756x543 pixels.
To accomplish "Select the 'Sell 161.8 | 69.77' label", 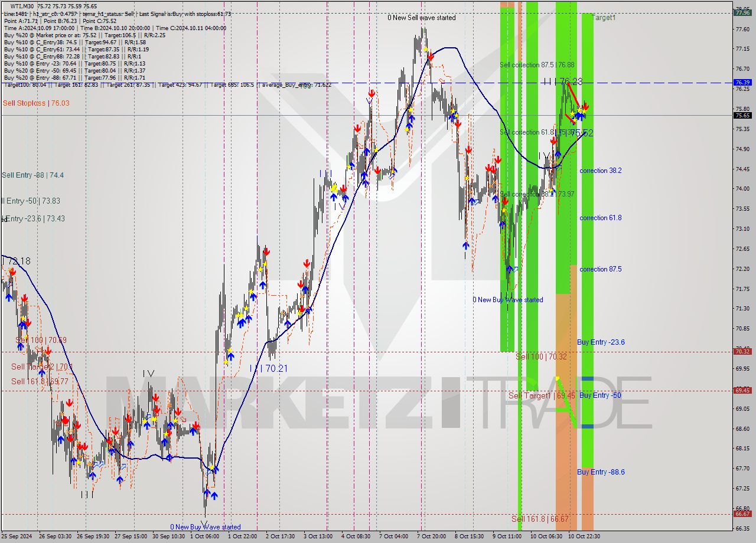I will (x=40, y=382).
